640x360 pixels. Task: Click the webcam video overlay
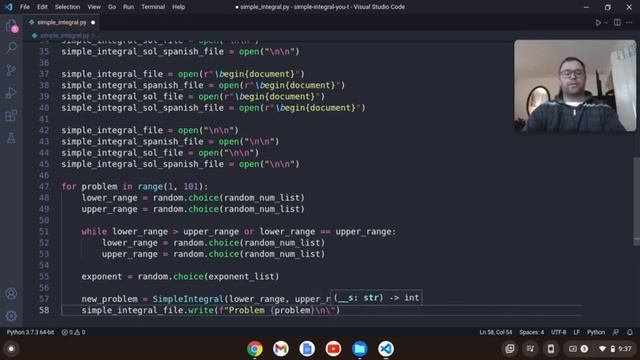click(575, 86)
